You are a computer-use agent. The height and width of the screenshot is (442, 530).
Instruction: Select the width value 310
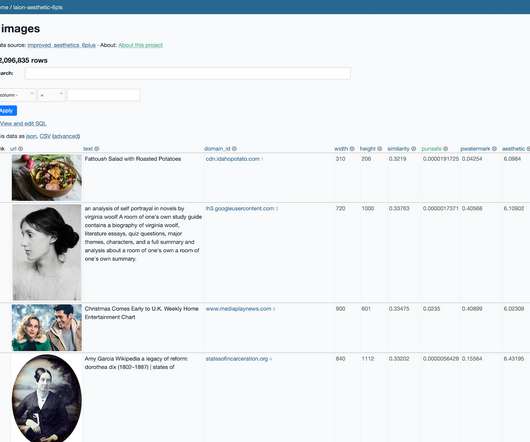(x=340, y=159)
